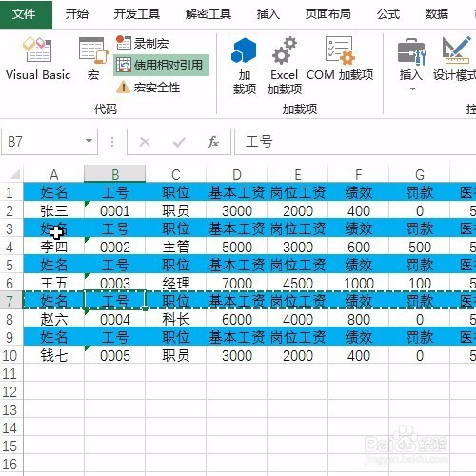Click cell with name 钱七
Viewport: 476px width, 476px height.
54,355
